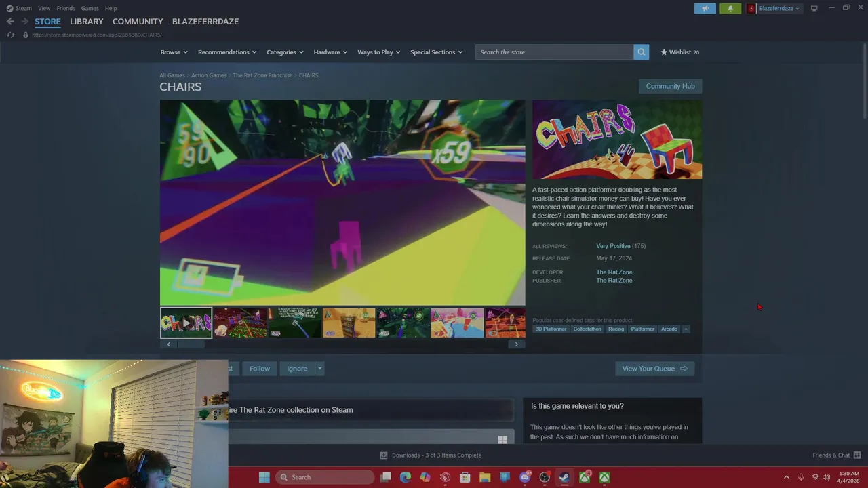This screenshot has width=868, height=488.
Task: Open Microsoft Store from the taskbar
Action: click(465, 477)
